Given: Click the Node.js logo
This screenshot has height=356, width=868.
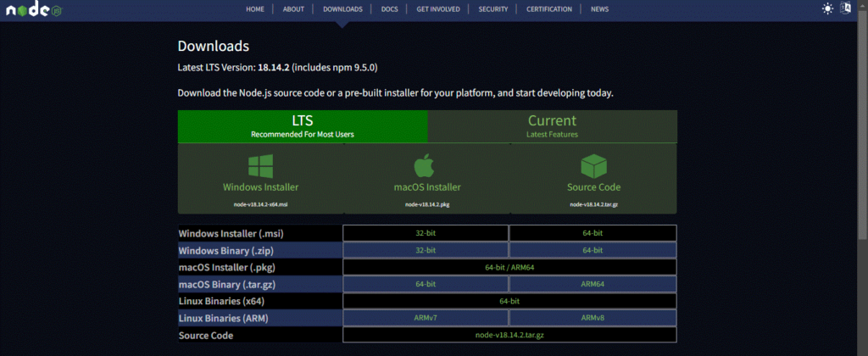Looking at the screenshot, I should [x=33, y=9].
